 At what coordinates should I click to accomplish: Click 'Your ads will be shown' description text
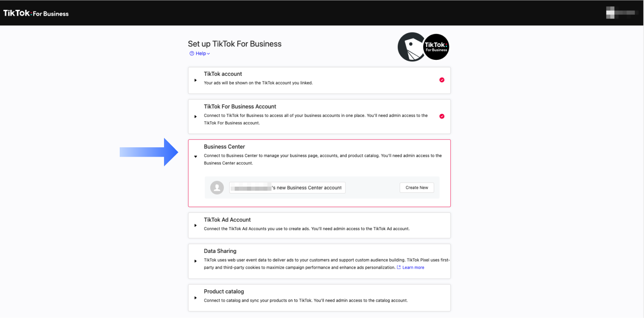click(x=258, y=83)
